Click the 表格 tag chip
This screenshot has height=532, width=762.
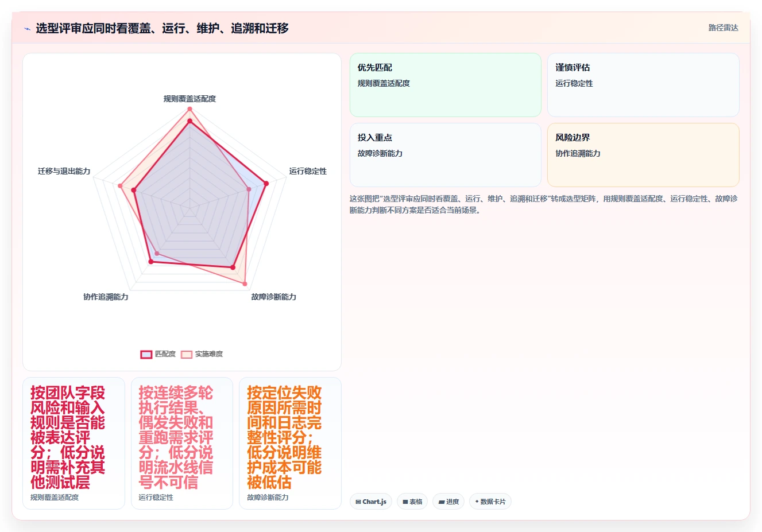(x=412, y=502)
